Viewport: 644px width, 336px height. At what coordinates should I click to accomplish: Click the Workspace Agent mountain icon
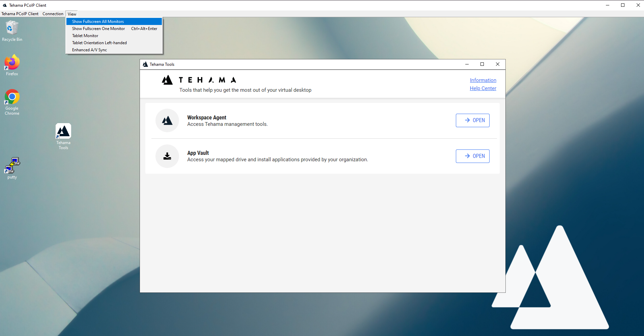point(167,120)
